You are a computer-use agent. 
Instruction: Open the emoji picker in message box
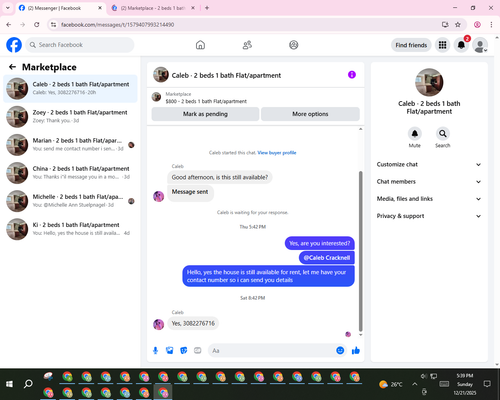pyautogui.click(x=340, y=350)
